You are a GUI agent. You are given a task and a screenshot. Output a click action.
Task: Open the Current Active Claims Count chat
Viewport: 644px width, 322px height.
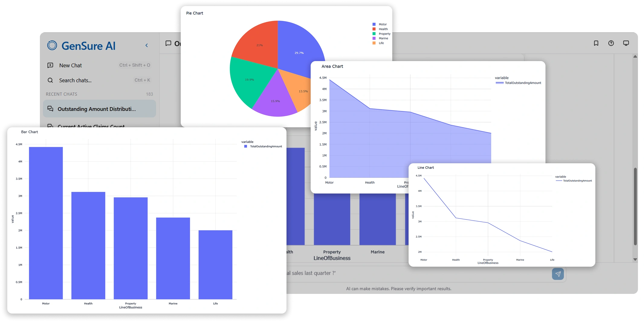pos(91,125)
